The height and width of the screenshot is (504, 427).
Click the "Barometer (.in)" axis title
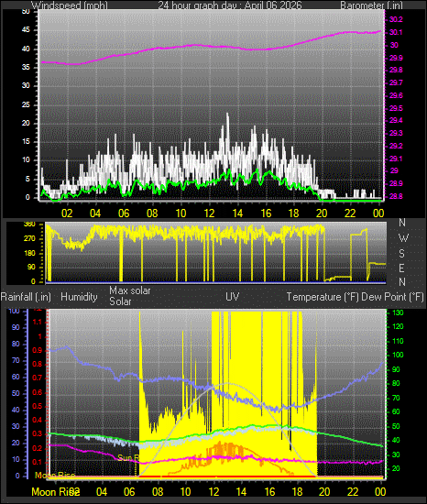coord(371,5)
